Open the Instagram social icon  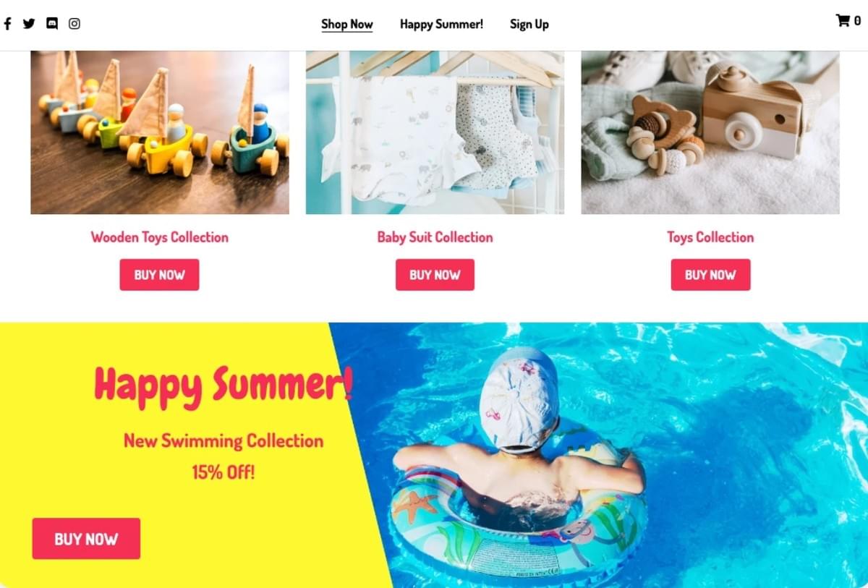point(75,23)
